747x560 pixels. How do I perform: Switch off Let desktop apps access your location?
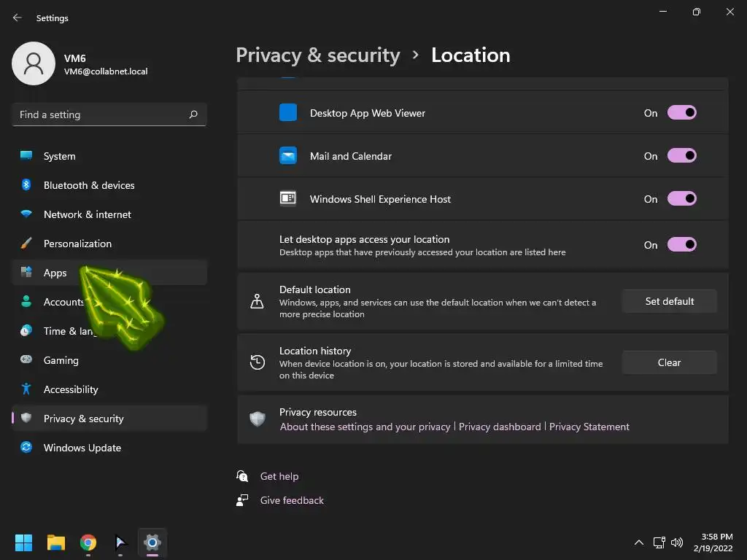pyautogui.click(x=681, y=245)
